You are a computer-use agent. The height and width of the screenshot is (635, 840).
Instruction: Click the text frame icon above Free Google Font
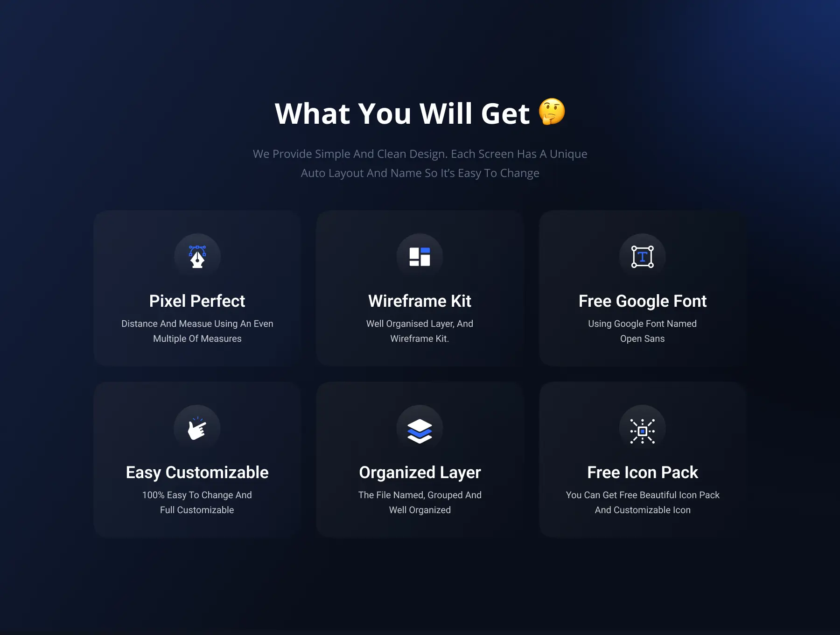643,257
